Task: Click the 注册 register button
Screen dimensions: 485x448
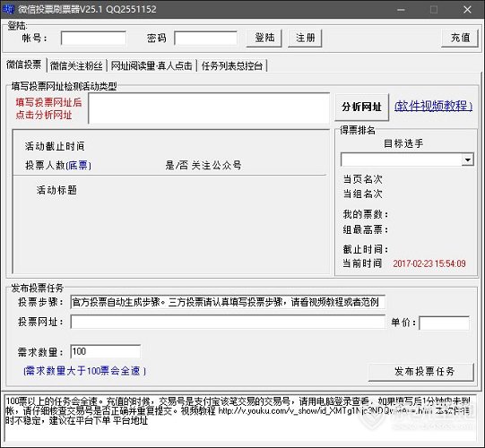Action: coord(305,38)
